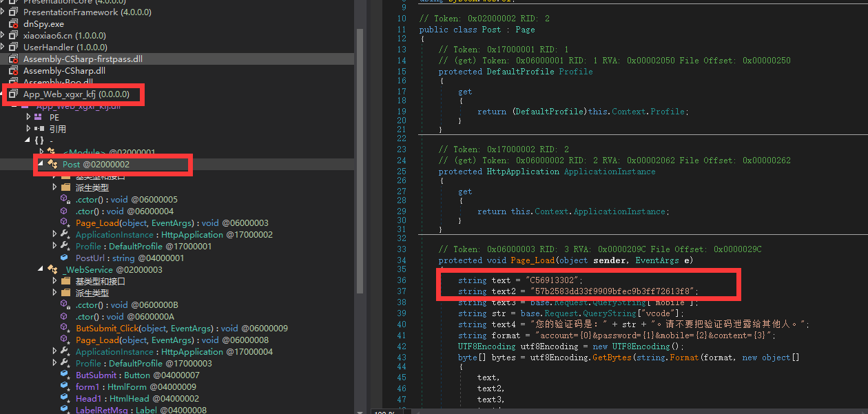This screenshot has height=414, width=868.
Task: Click folder icon of 基类型和接口 under _WebService
Action: click(65, 281)
